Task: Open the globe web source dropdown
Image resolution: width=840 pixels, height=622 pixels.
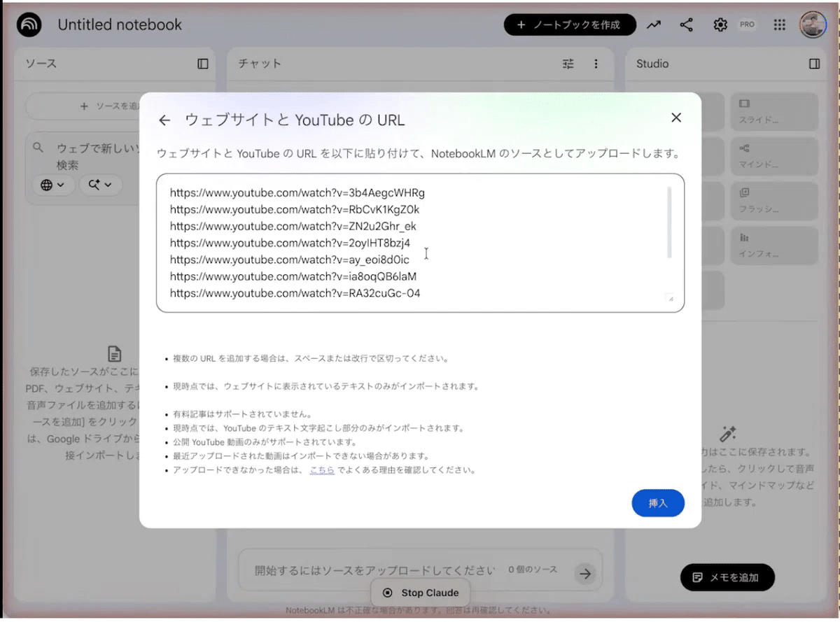Action: click(53, 185)
